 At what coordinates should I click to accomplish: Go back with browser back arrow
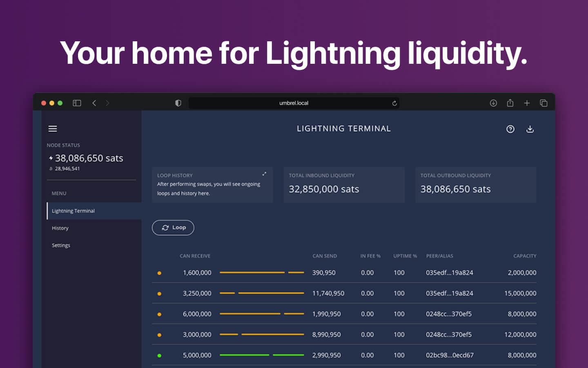coord(94,103)
